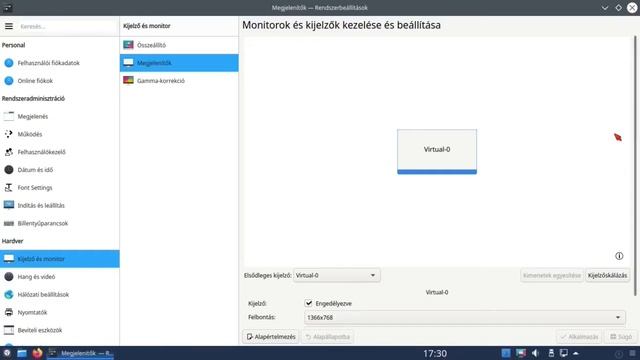Click the removable device tray icon
Image resolution: width=640 pixels, height=360 pixels.
point(551,353)
